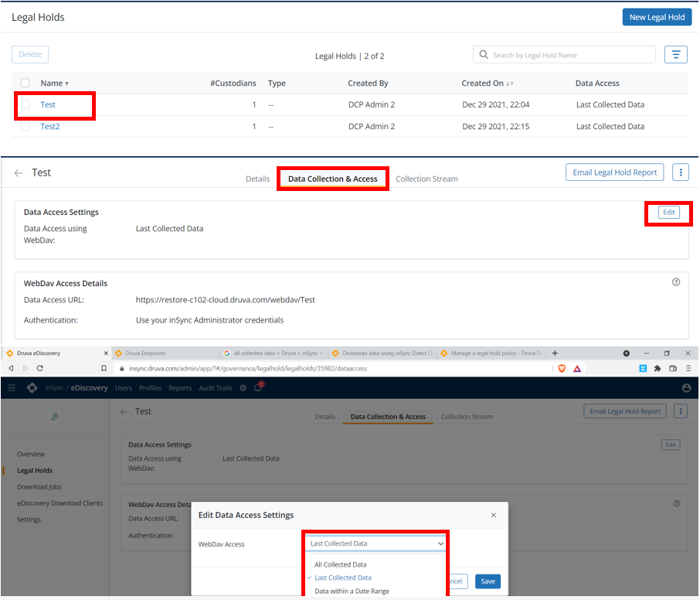Open the Users menu in inSync header
Viewport: 700px width, 600px height.
click(123, 388)
